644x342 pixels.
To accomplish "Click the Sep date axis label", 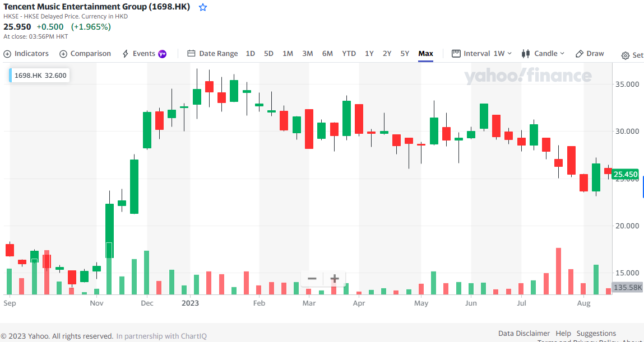I will [10, 303].
